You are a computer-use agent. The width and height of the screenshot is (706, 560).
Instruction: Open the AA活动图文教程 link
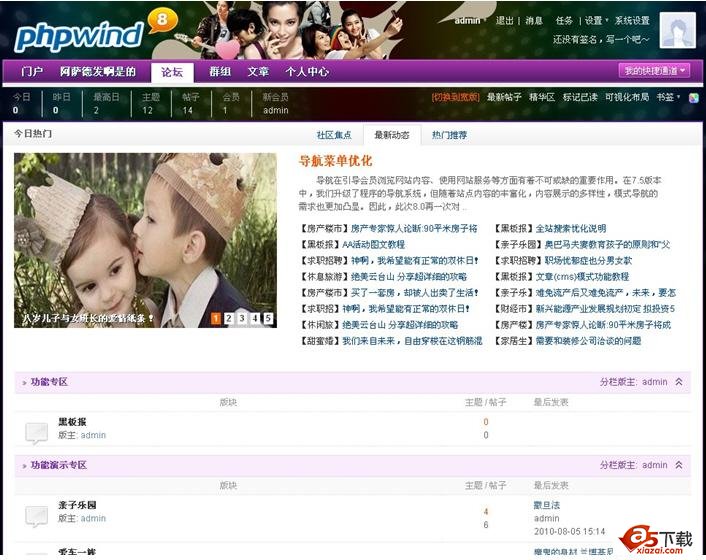click(x=373, y=244)
